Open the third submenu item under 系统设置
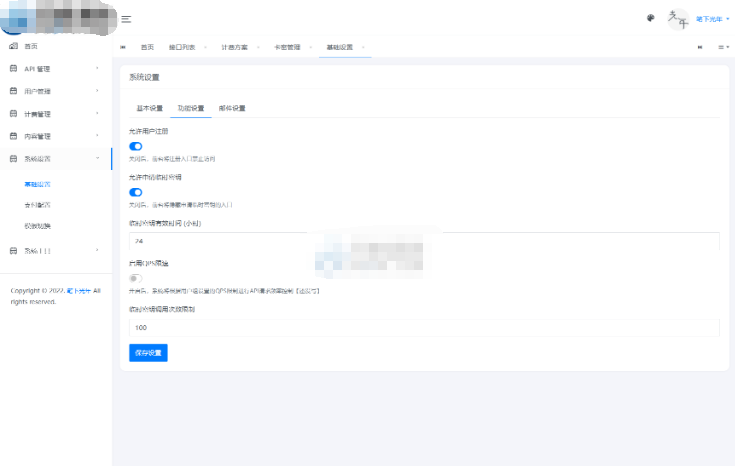 pyautogui.click(x=38, y=226)
